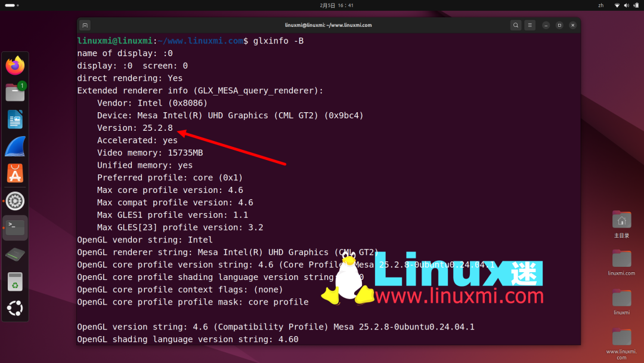The height and width of the screenshot is (363, 644).
Task: Click 'Max core profile version: 4.6' line
Action: tap(170, 190)
